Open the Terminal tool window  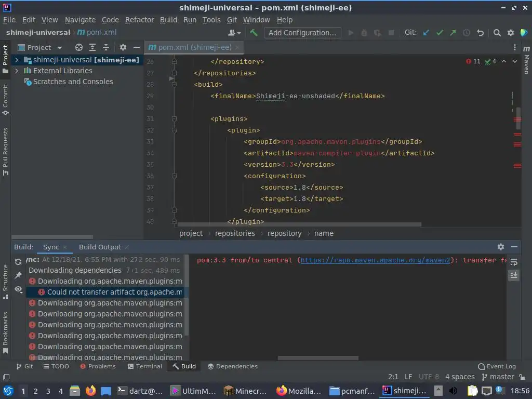pos(145,366)
